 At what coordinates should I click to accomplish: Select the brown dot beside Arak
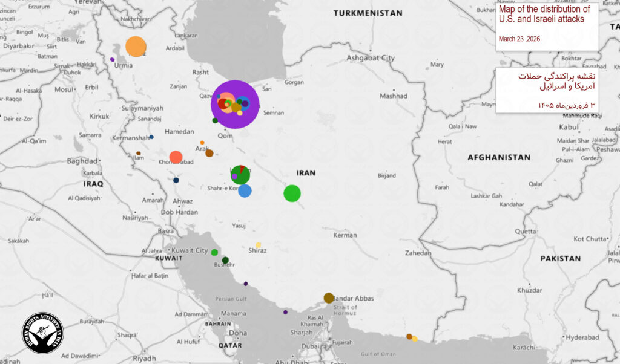point(209,153)
